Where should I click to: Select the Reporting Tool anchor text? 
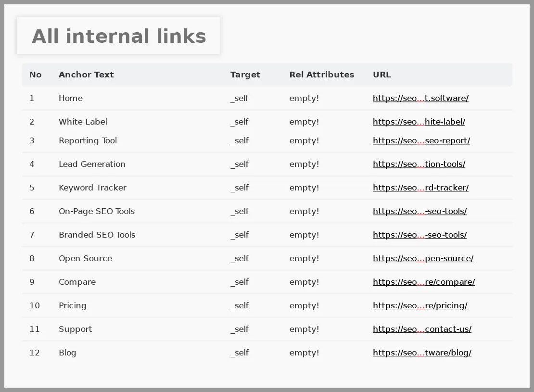click(88, 140)
